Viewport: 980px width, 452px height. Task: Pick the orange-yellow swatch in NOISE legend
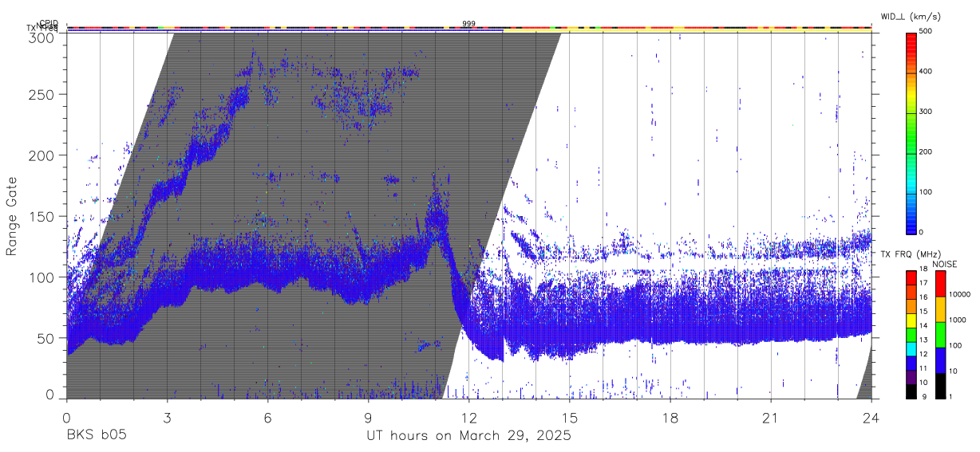pos(940,309)
